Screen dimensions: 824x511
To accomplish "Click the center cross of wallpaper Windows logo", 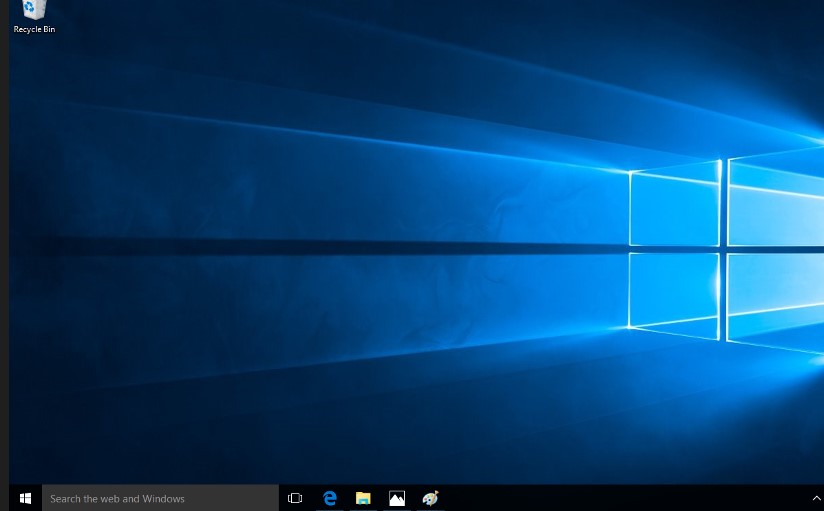I will coord(723,248).
